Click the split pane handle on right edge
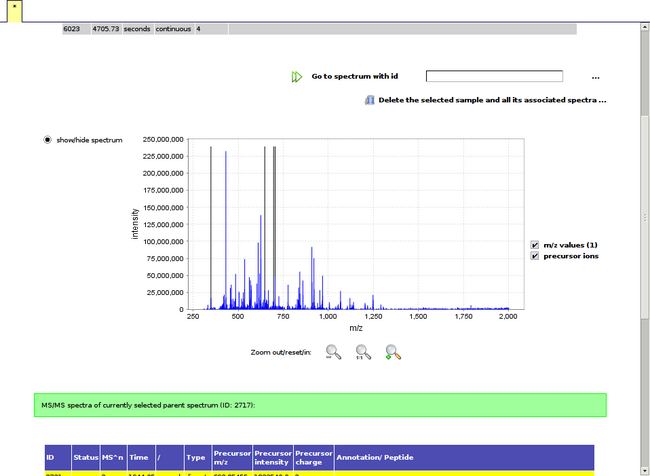This screenshot has width=650, height=476. tap(645, 217)
